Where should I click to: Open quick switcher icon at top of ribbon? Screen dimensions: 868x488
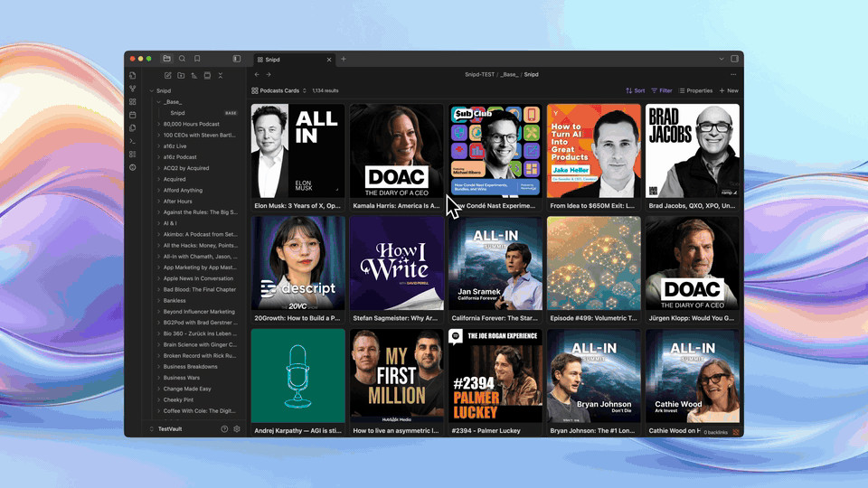pyautogui.click(x=133, y=75)
